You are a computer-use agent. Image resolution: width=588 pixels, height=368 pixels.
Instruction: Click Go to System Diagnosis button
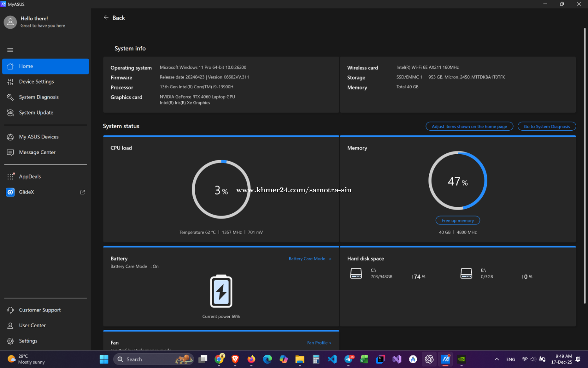pyautogui.click(x=546, y=126)
